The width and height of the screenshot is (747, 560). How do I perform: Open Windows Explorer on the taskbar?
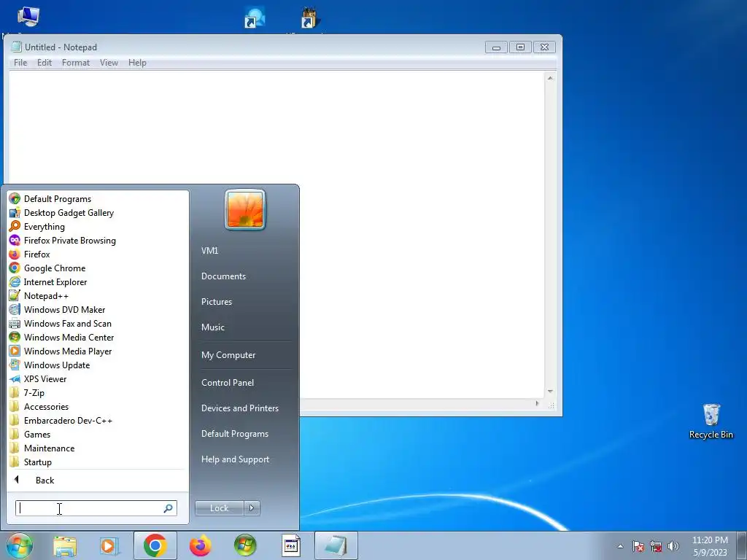[x=65, y=545]
